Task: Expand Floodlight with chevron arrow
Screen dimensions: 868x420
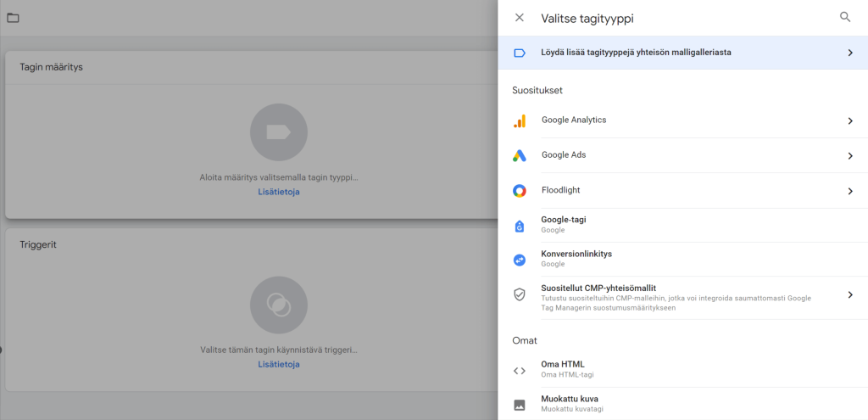Action: click(x=849, y=191)
